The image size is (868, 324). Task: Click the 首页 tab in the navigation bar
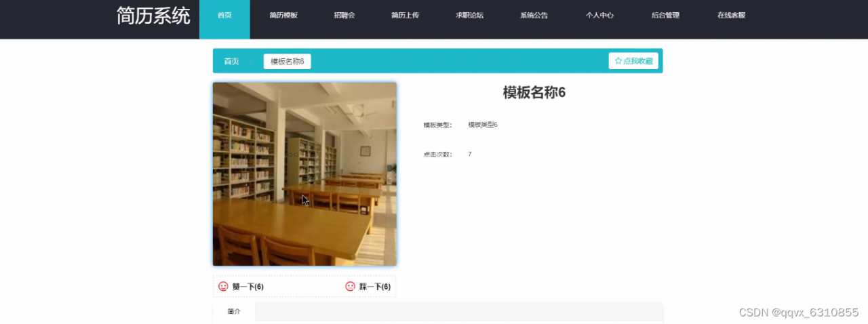point(224,16)
